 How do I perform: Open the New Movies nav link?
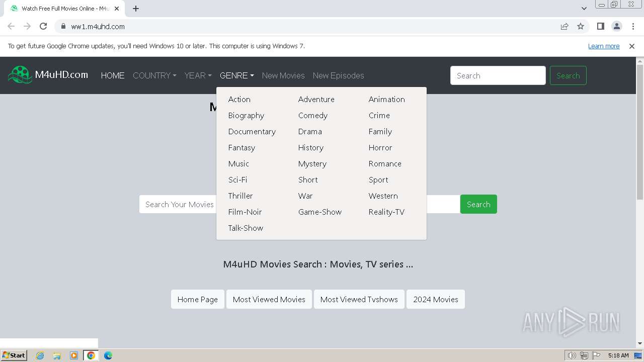click(283, 75)
